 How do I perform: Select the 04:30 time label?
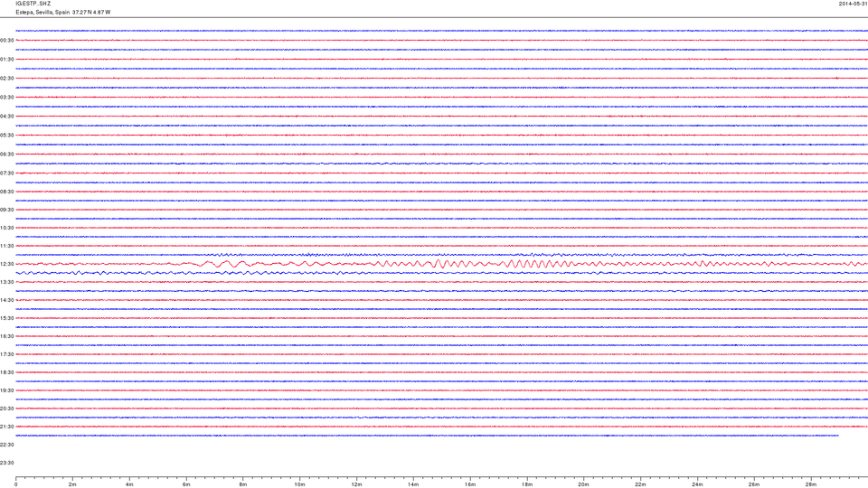coord(6,117)
